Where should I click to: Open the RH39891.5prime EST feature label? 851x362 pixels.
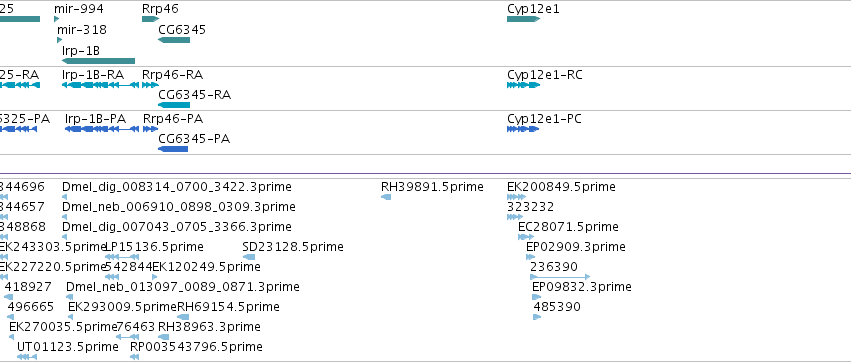pyautogui.click(x=432, y=187)
